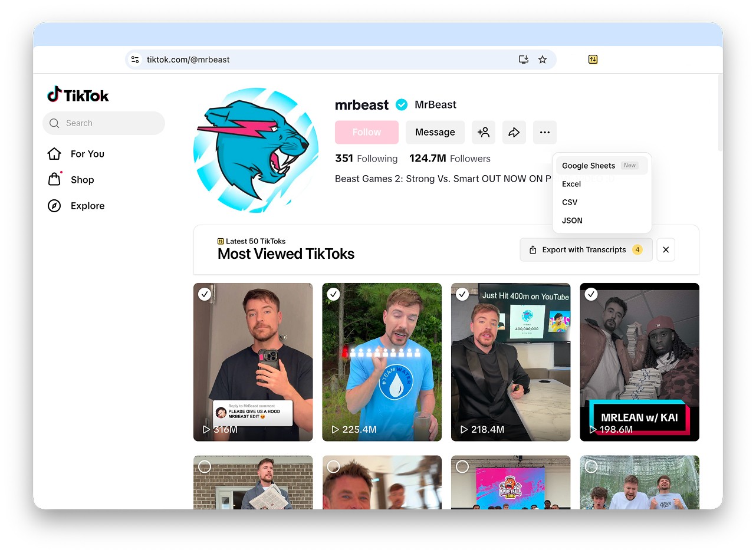The height and width of the screenshot is (553, 756).
Task: Bookmark page with the star icon
Action: coord(543,60)
